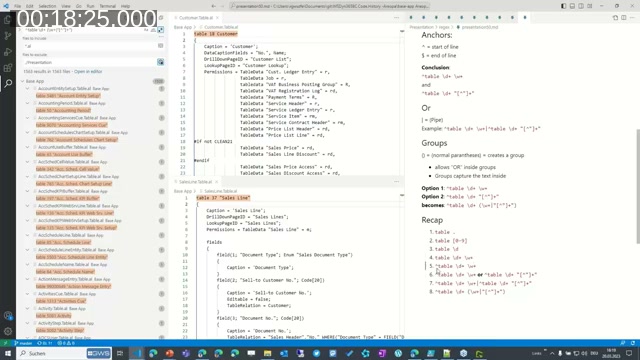Click Open Preview to the Side icon
Screen dimensions: 640x360
[x=615, y=18]
